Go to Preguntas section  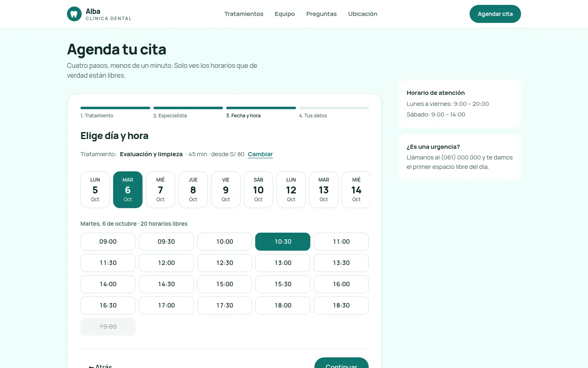click(x=321, y=14)
